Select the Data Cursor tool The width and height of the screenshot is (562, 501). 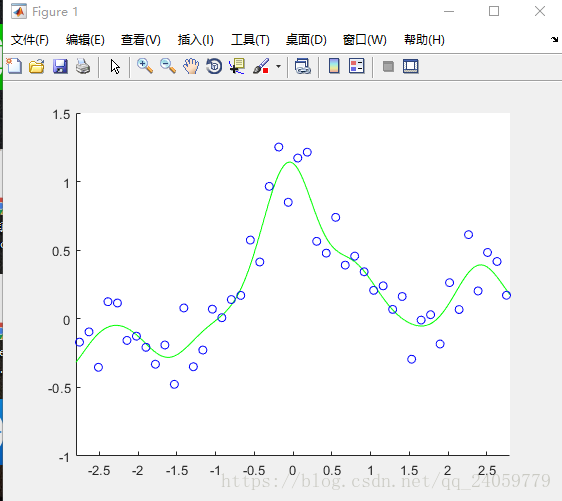point(237,66)
